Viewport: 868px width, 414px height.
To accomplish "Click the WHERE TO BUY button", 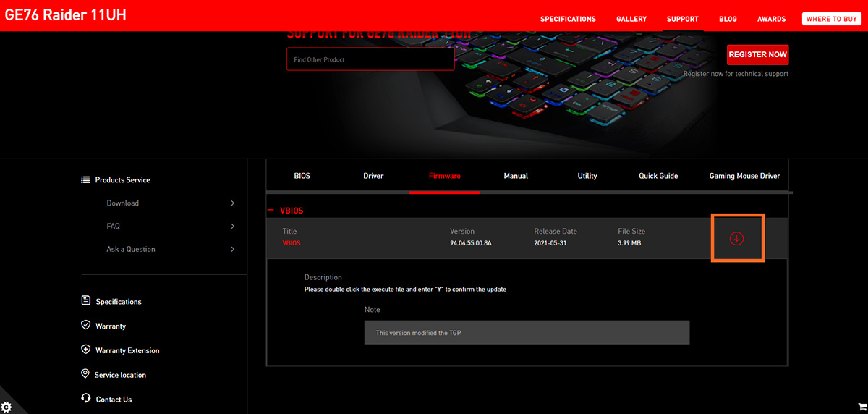I will click(831, 19).
